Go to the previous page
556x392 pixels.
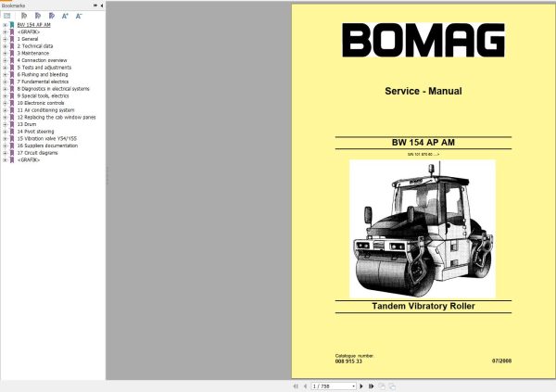[x=305, y=386]
